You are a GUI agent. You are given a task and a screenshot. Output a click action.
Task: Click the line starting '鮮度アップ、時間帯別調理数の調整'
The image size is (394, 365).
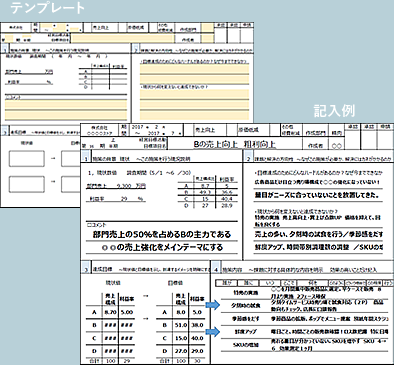pos(318,247)
